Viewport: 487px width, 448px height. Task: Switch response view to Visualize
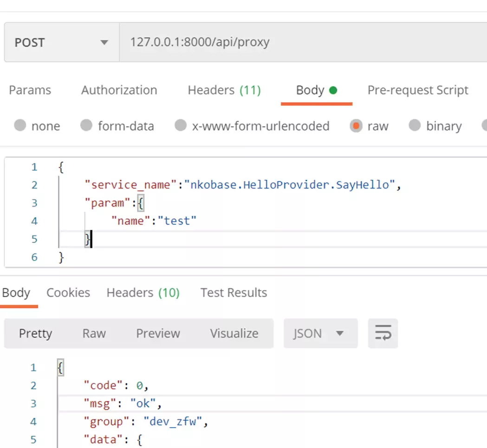click(234, 333)
